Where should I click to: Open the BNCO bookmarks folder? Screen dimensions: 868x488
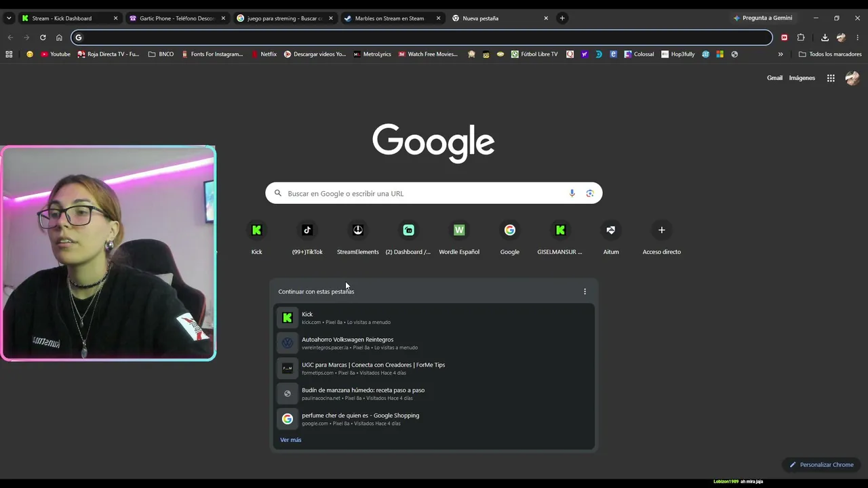click(x=161, y=54)
